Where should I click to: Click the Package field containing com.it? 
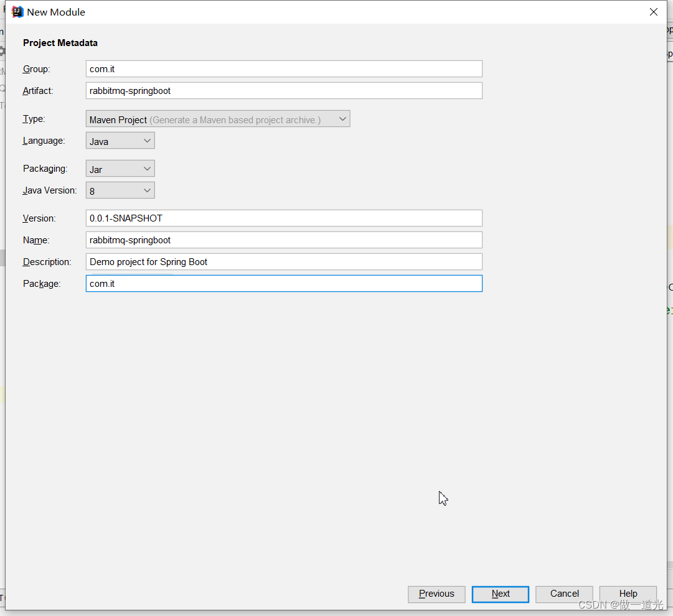pos(284,283)
